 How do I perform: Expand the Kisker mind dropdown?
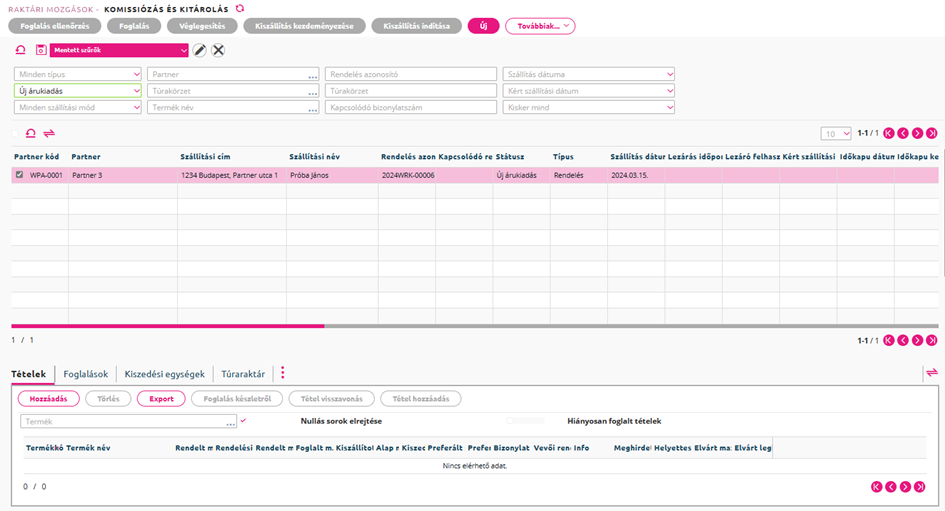589,107
